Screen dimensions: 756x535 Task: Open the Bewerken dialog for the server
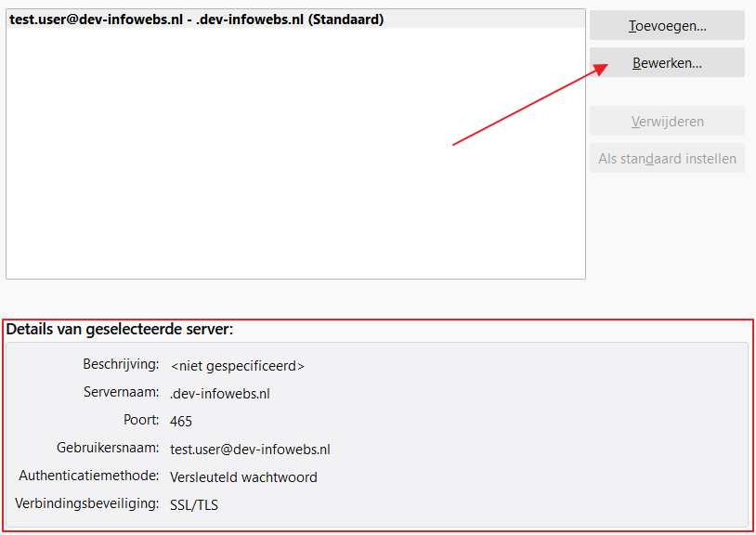tap(667, 63)
